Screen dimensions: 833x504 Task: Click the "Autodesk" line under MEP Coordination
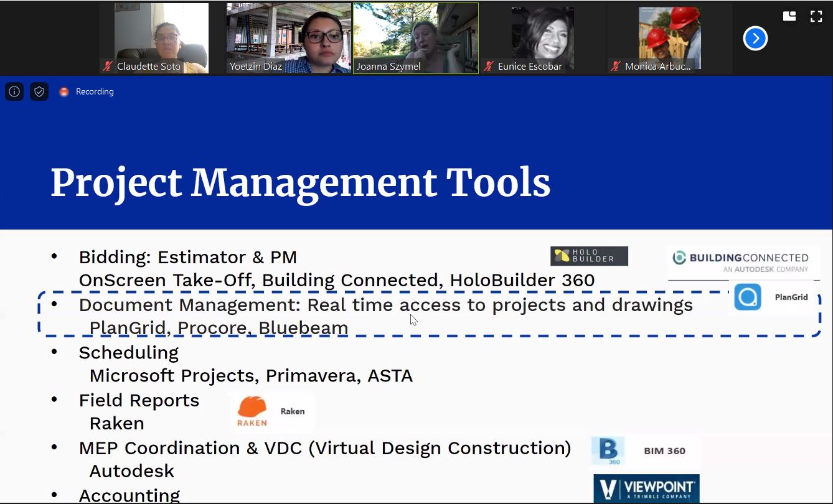click(132, 471)
